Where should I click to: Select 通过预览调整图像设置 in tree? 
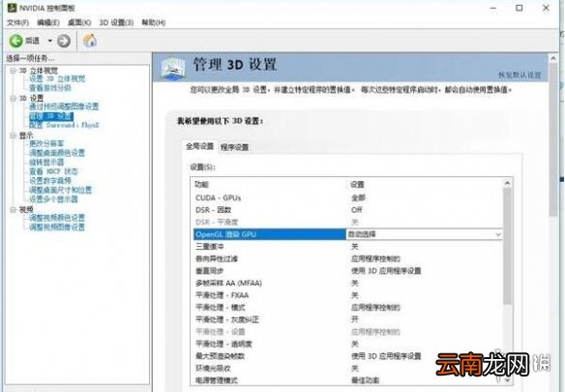[x=64, y=106]
